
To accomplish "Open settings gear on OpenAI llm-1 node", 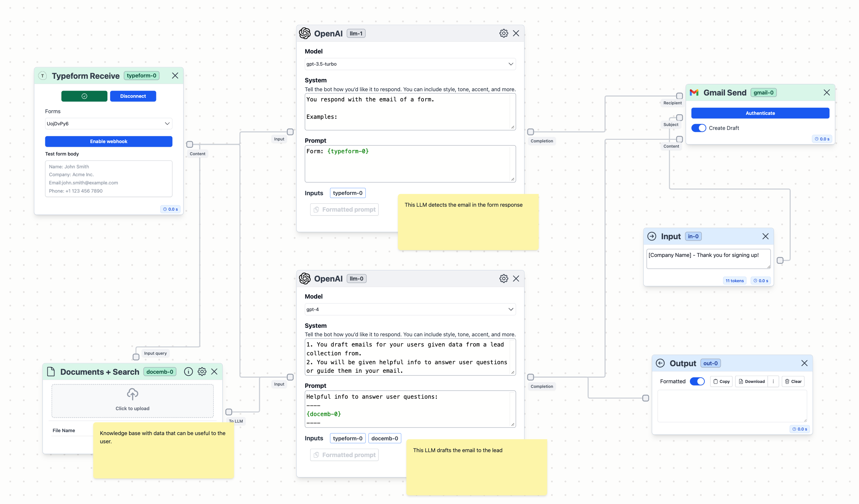I will (x=503, y=33).
